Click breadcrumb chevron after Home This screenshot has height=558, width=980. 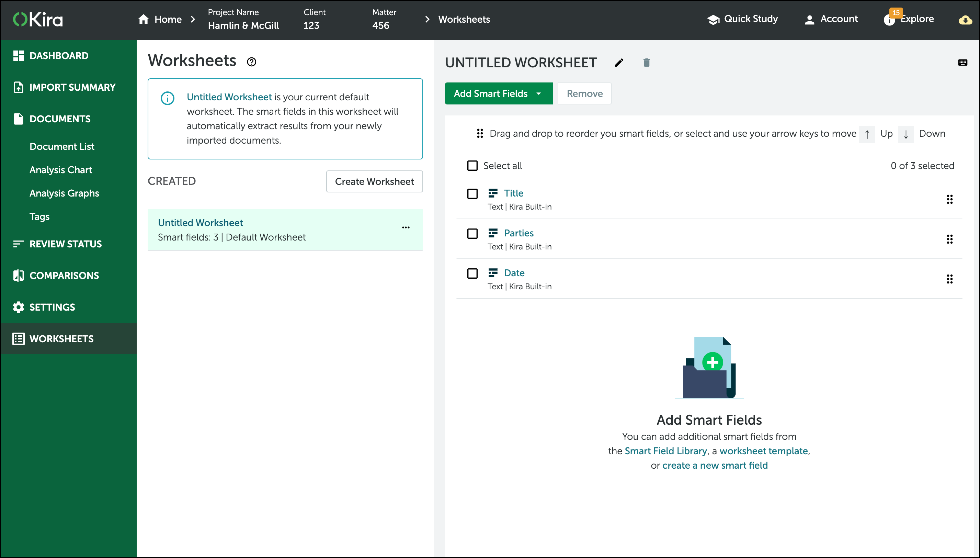[193, 19]
